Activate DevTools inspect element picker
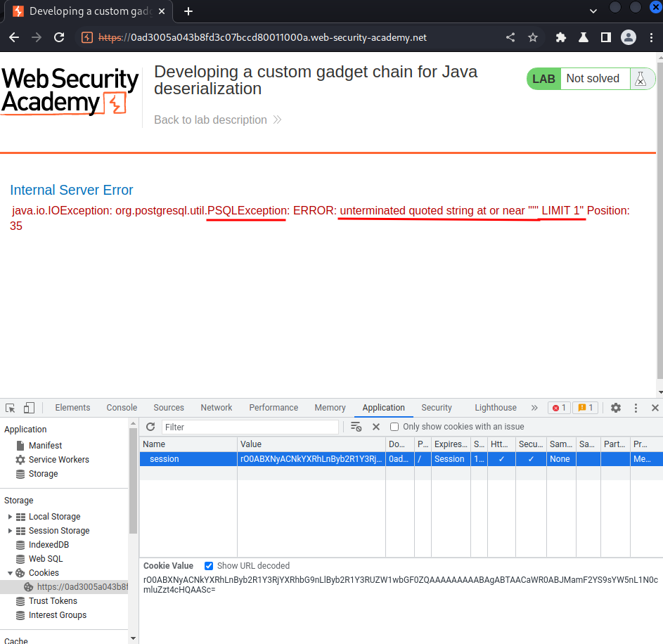 [x=10, y=408]
